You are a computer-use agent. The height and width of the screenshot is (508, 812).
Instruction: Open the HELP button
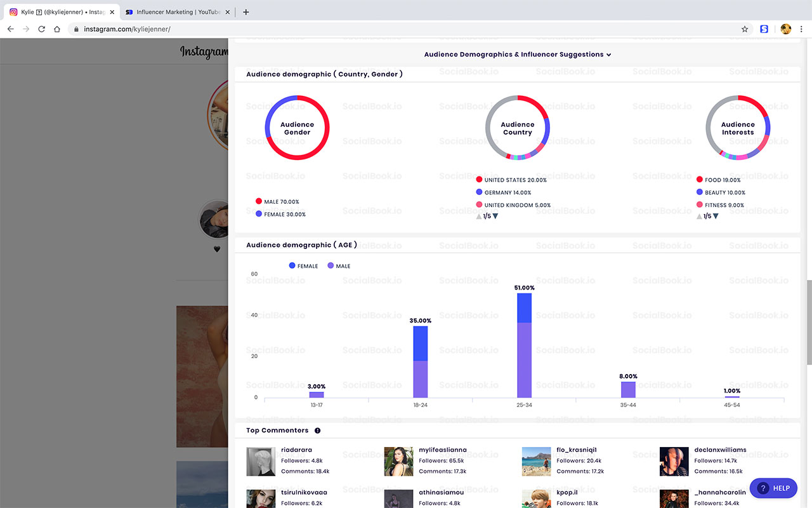773,488
